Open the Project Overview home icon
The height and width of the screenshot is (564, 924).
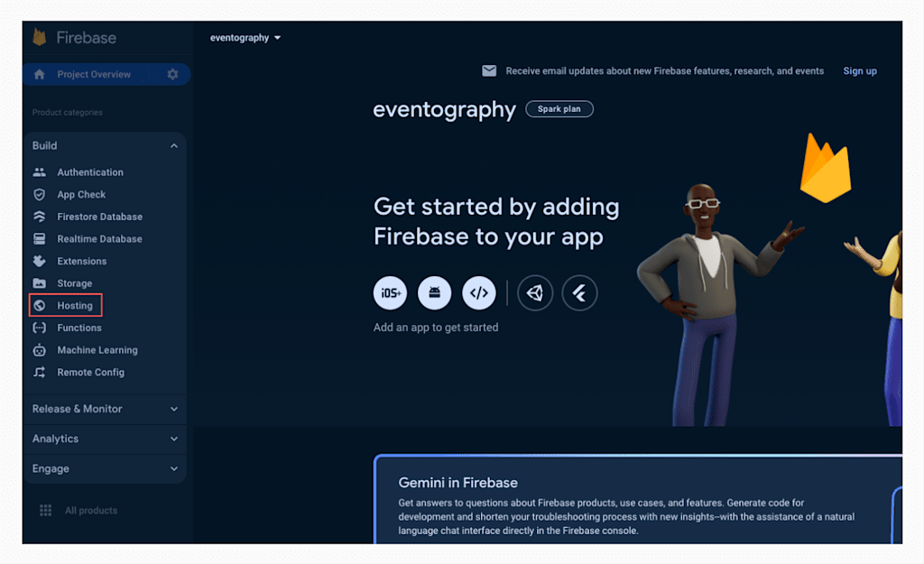point(40,74)
